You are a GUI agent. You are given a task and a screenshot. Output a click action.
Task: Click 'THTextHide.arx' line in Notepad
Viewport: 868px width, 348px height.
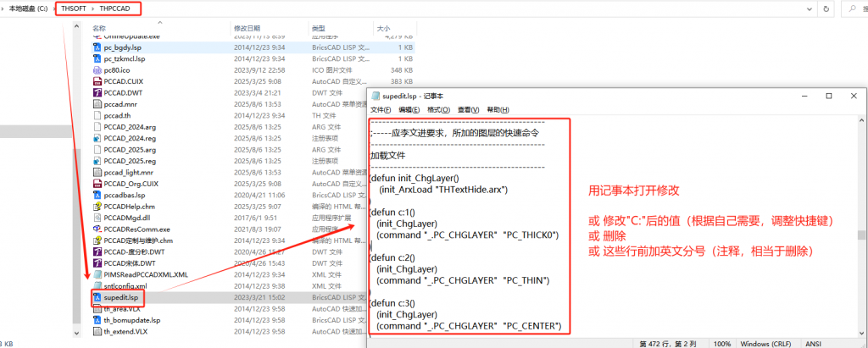(x=444, y=189)
